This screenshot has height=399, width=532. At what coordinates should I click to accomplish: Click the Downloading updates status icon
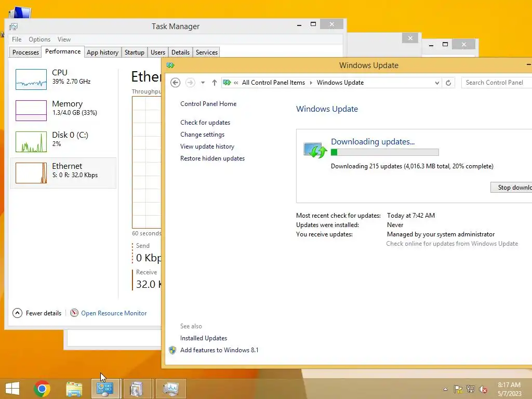click(315, 150)
